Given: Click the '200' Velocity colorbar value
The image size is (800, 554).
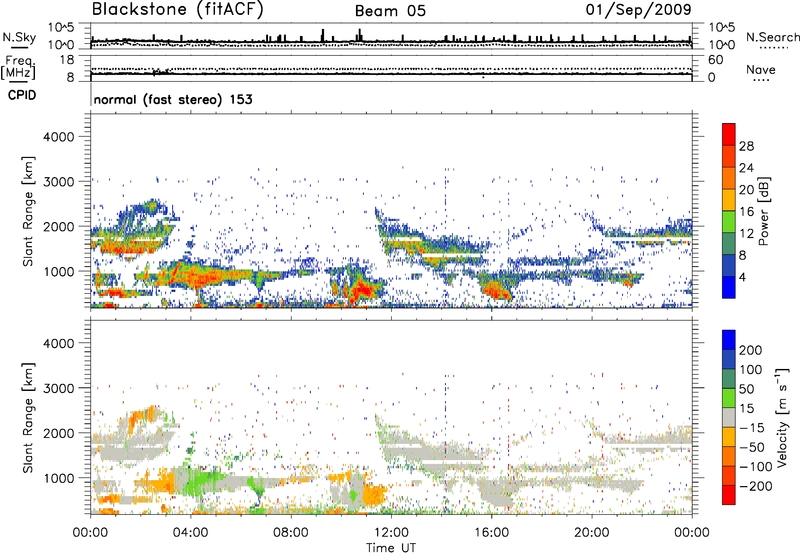Looking at the screenshot, I should coord(751,350).
